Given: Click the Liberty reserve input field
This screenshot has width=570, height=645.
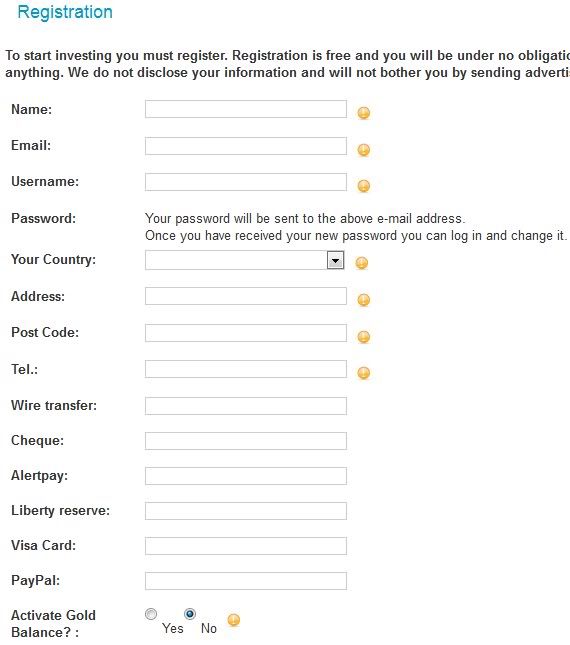Looking at the screenshot, I should (246, 511).
